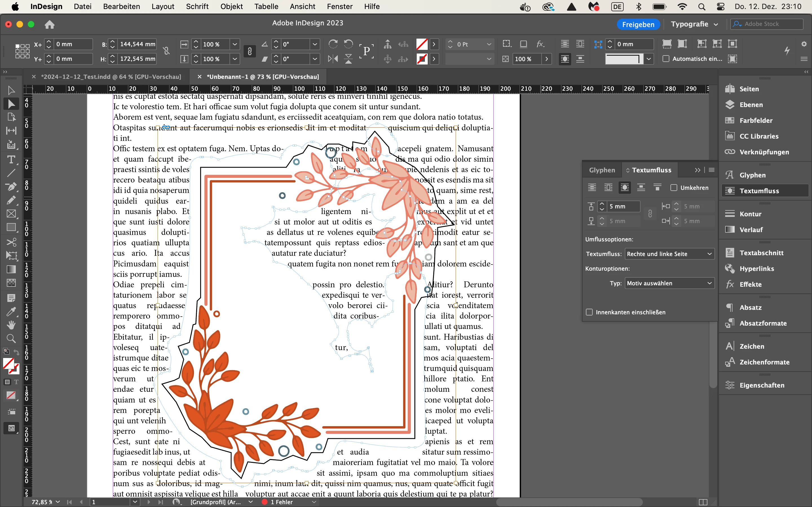The height and width of the screenshot is (507, 812).
Task: Pick the Eyedropper tool
Action: pyautogui.click(x=11, y=312)
